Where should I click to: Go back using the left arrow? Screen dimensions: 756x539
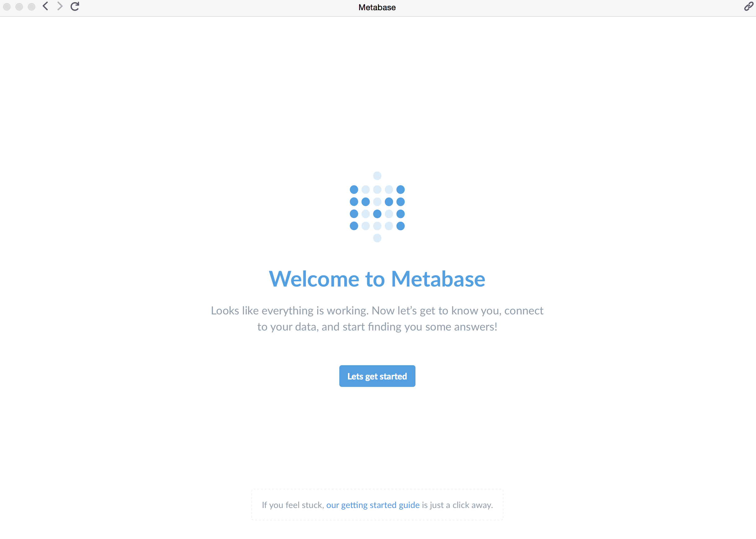click(46, 6)
